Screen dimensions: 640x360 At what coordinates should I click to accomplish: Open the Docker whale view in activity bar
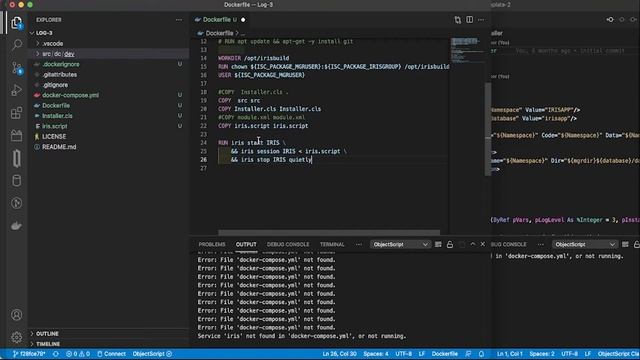coord(16,226)
